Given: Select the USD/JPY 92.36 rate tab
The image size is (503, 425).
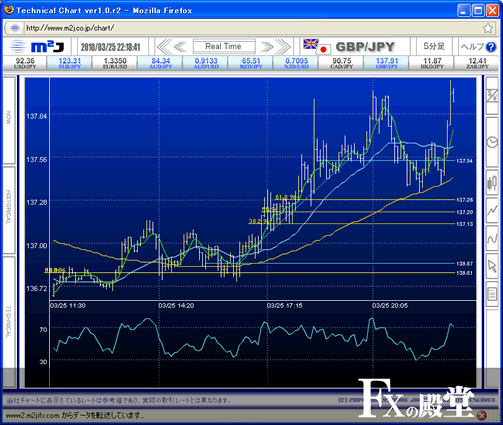Looking at the screenshot, I should point(25,63).
